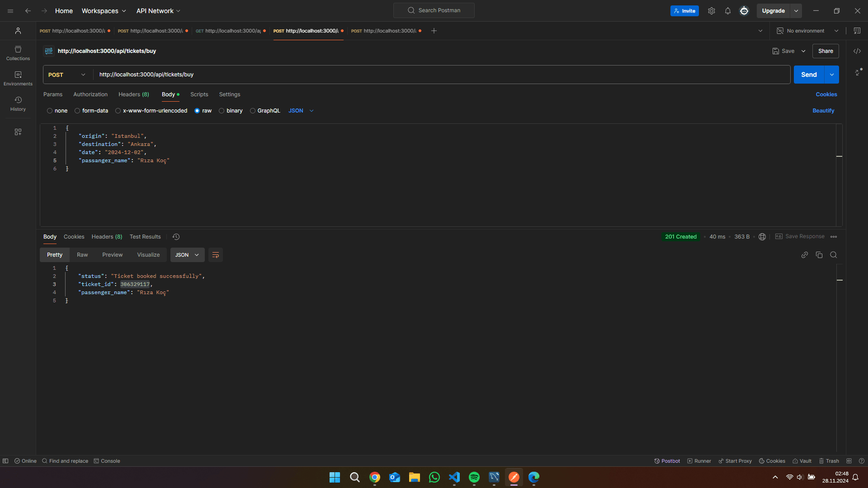868x488 pixels.
Task: Open the History sidebar panel
Action: coord(18,103)
